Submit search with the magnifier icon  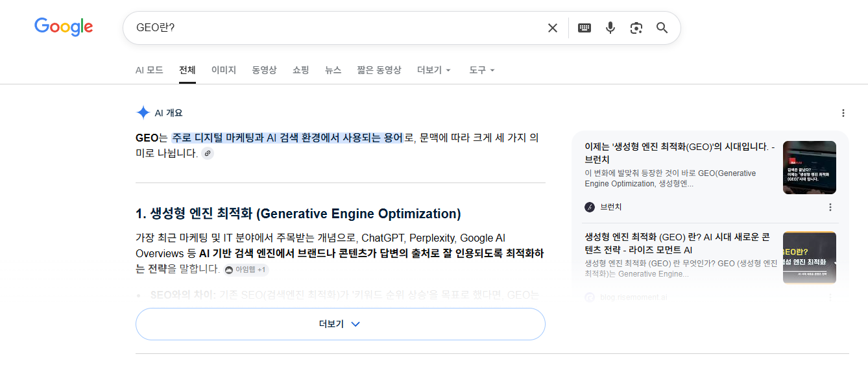662,28
